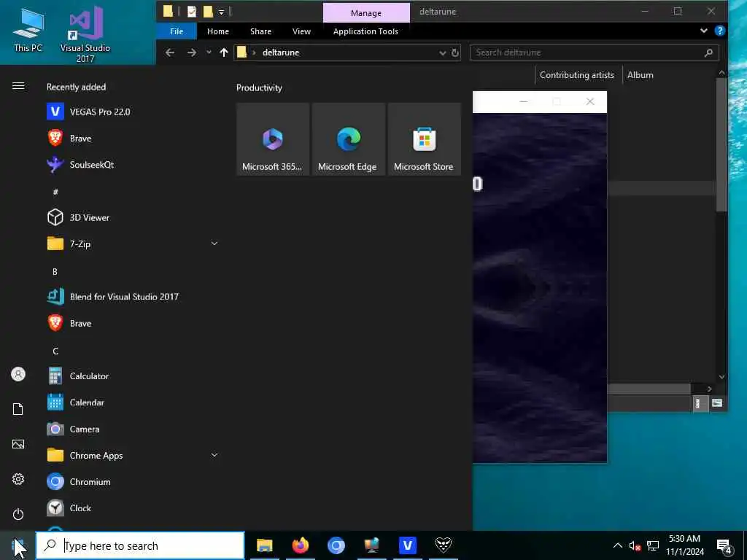Click the taskbar clock showing 5:30 AM
The image size is (747, 560).
coord(684,545)
